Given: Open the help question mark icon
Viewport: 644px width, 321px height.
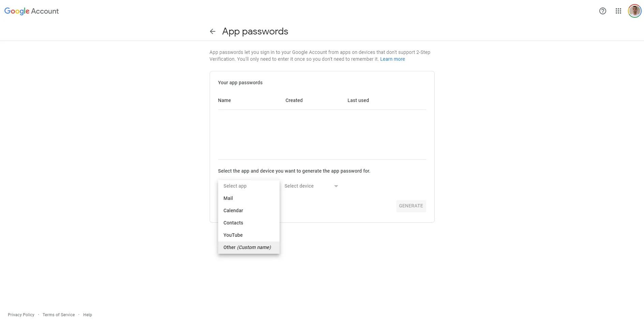Looking at the screenshot, I should 602,11.
